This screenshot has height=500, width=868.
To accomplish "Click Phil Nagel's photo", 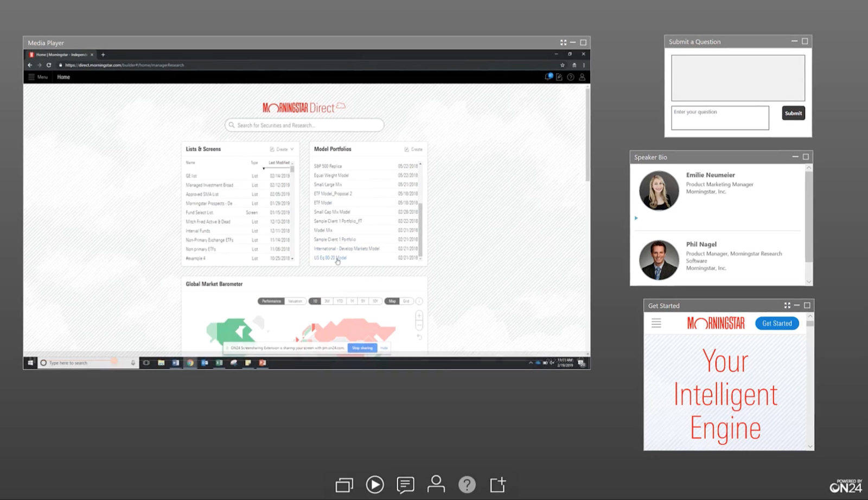I will pyautogui.click(x=659, y=260).
